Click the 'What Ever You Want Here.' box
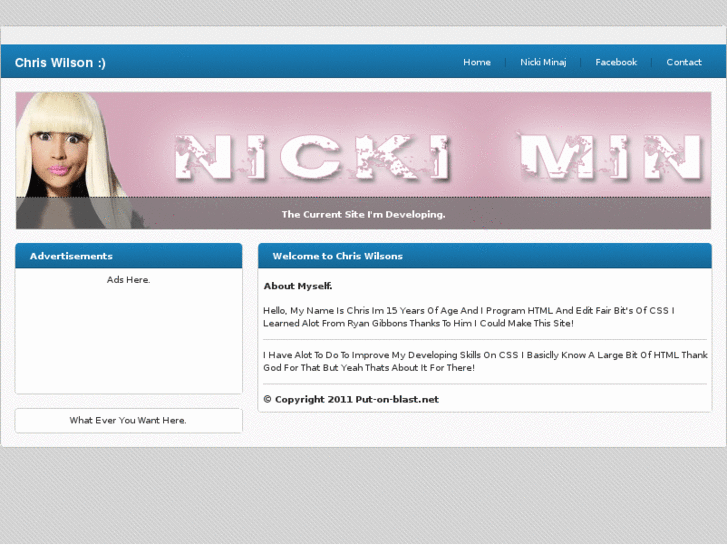The image size is (727, 545). click(x=128, y=420)
